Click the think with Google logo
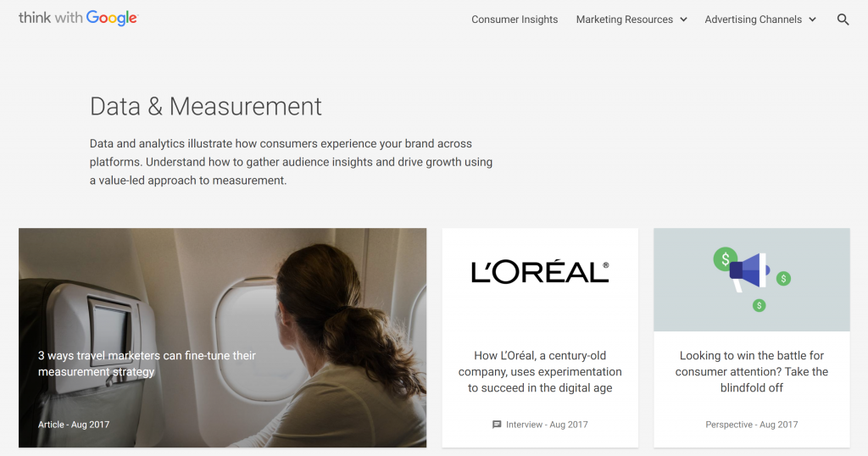 click(79, 18)
